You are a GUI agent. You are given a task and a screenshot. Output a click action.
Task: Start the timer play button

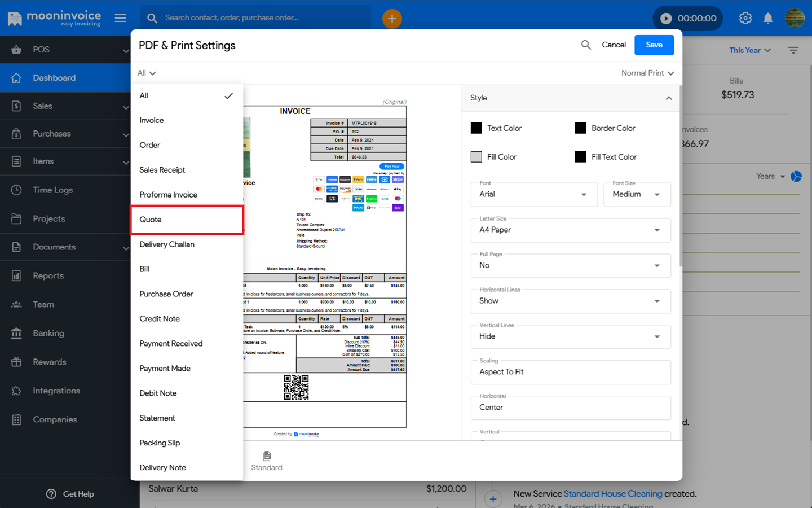pos(666,19)
